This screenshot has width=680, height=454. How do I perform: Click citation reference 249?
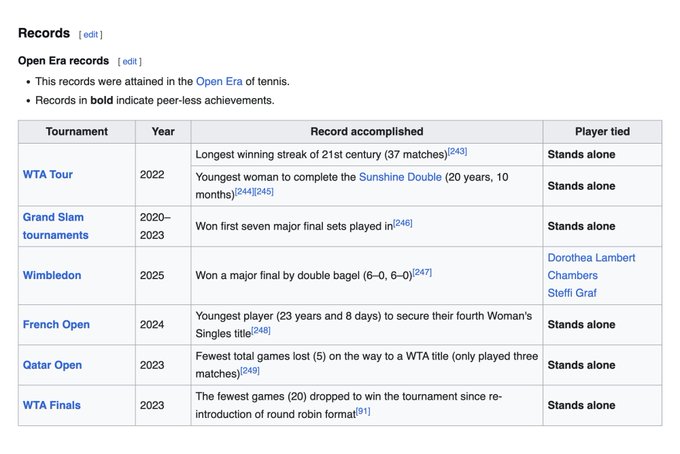point(250,371)
